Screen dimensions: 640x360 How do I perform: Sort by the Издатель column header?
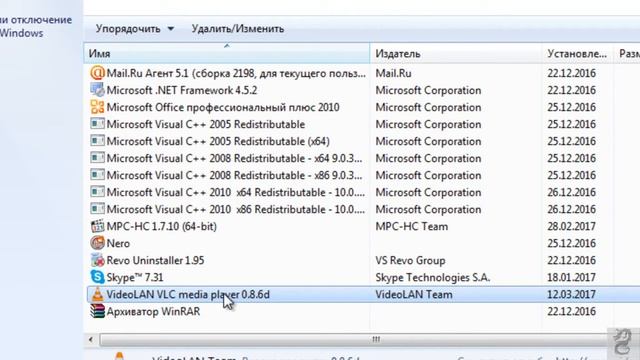(456, 53)
